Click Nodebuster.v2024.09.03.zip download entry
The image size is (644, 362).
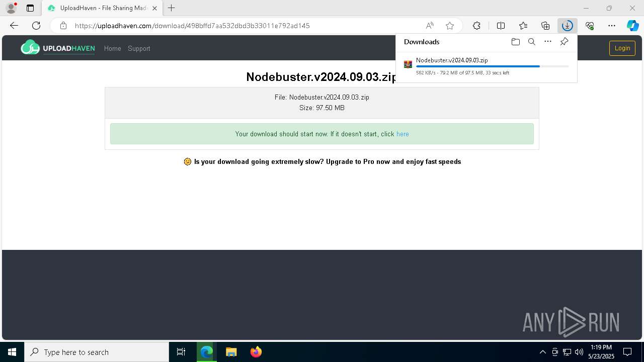(x=486, y=66)
